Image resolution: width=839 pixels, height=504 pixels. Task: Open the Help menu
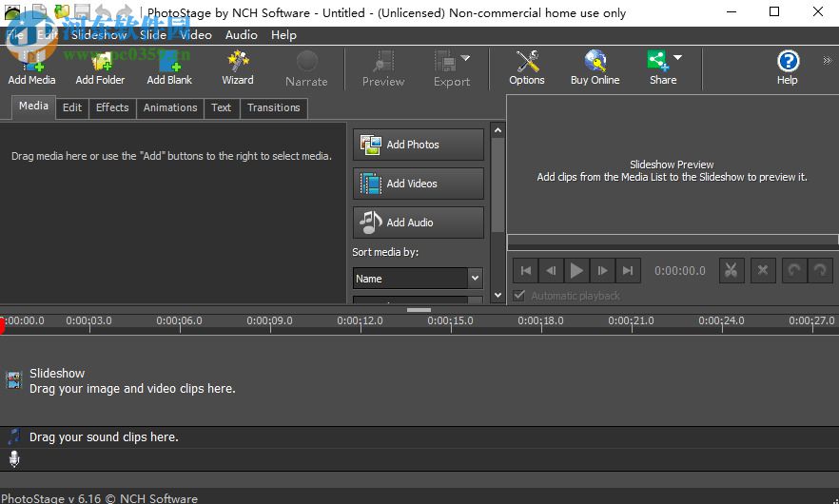pyautogui.click(x=283, y=35)
